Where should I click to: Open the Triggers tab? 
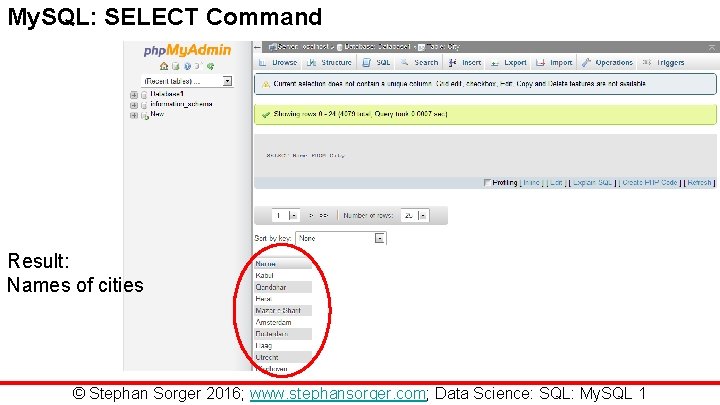point(664,62)
